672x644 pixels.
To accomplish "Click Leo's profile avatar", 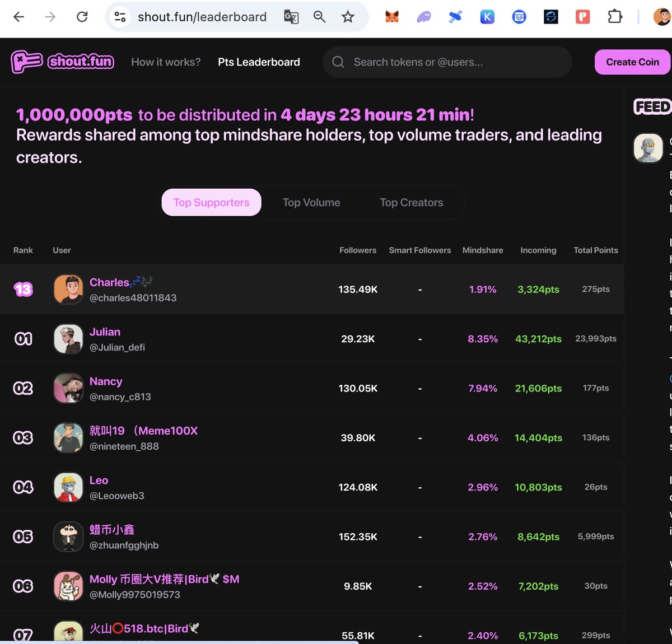I will [x=68, y=487].
